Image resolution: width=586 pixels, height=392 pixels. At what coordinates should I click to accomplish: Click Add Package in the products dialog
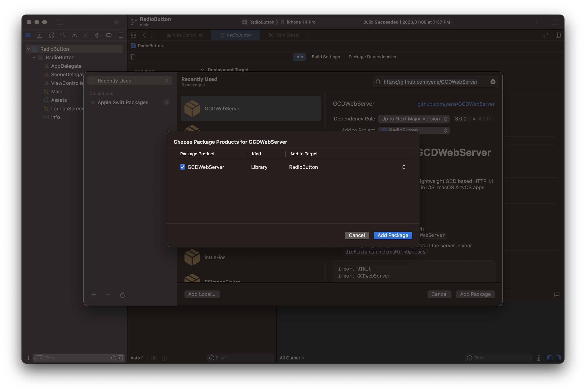[x=393, y=235]
